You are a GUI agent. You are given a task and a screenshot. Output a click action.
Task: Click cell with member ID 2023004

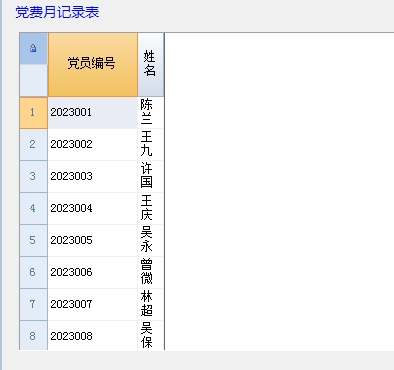[93, 209]
